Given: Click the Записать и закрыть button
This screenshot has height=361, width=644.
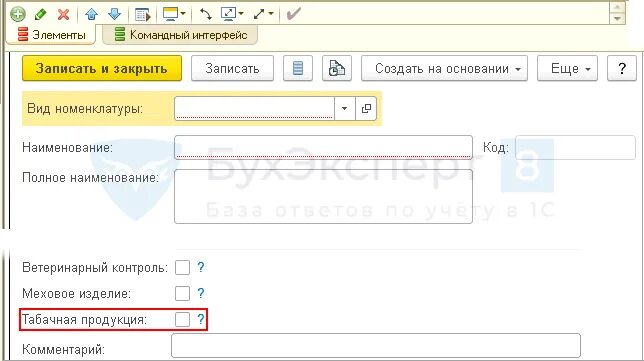Looking at the screenshot, I should (102, 68).
